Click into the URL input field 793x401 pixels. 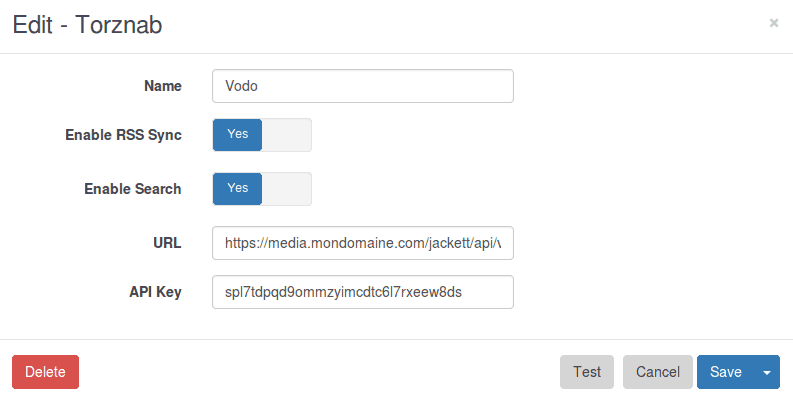coord(363,243)
